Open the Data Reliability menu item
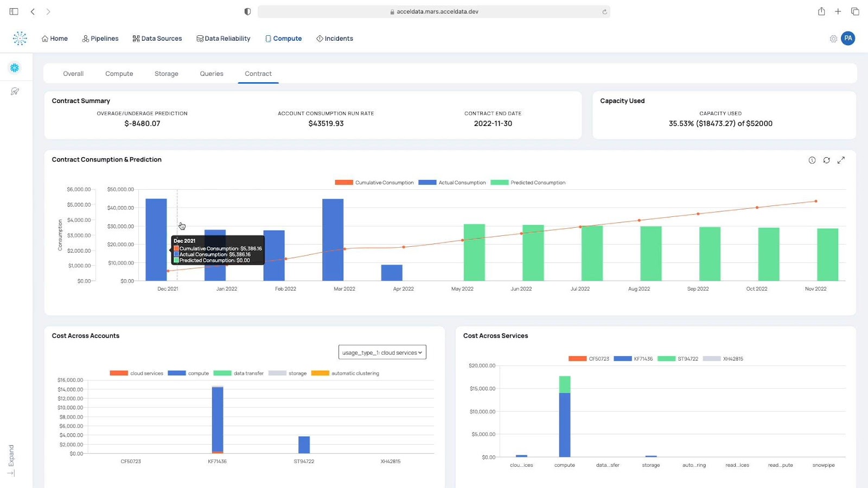Image resolution: width=868 pixels, height=488 pixels. tap(223, 38)
